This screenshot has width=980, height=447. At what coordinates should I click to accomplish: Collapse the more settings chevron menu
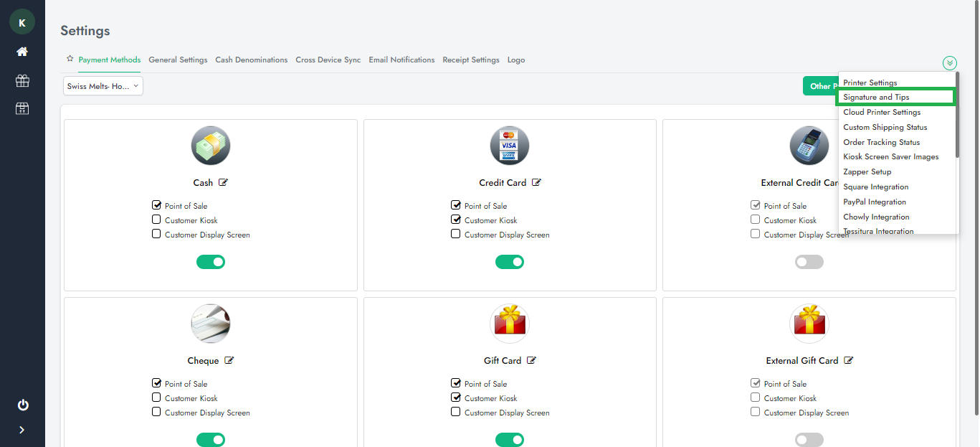point(950,63)
